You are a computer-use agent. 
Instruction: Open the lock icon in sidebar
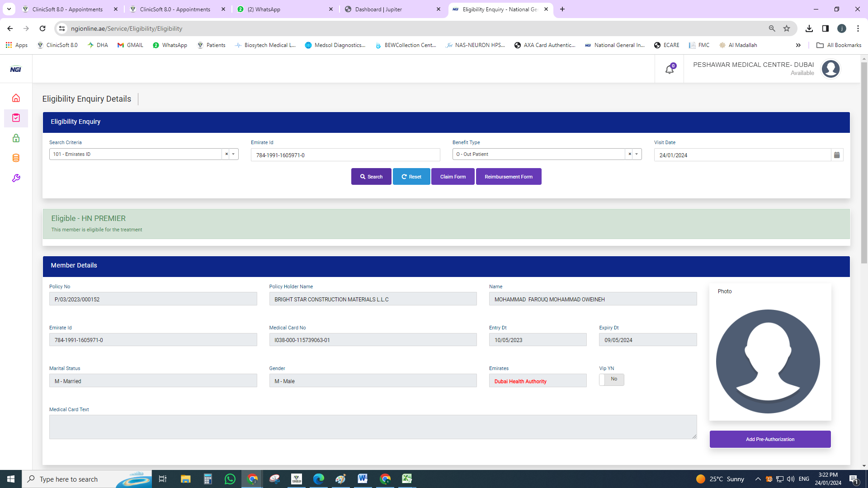coord(16,138)
